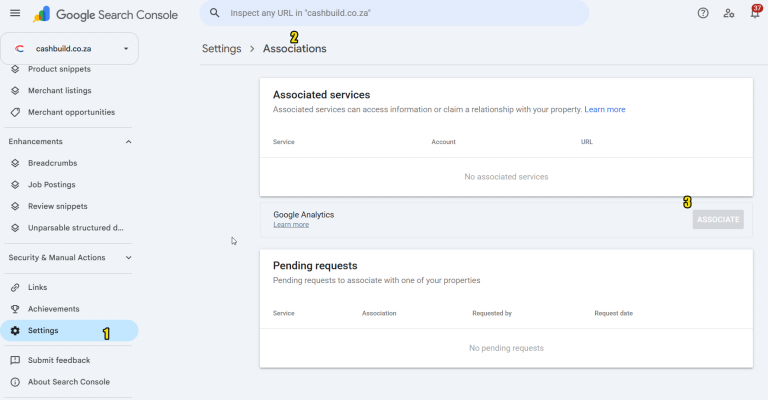This screenshot has width=768, height=400.
Task: Select Settings in the sidebar
Action: coord(69,330)
